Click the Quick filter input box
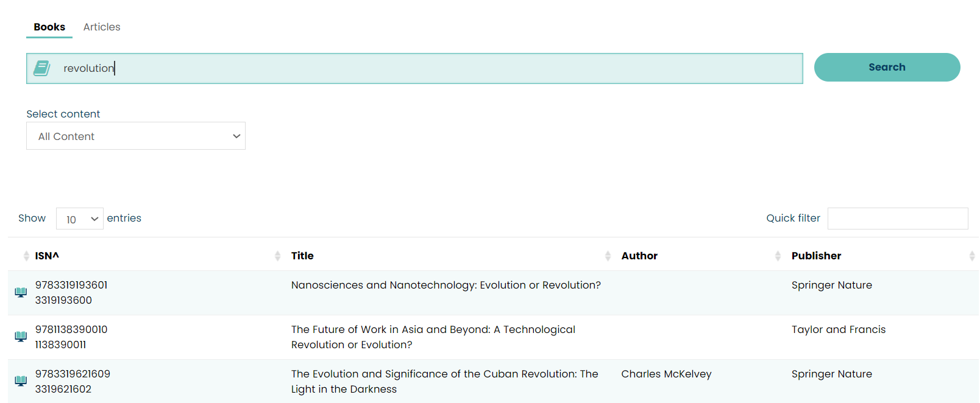The height and width of the screenshot is (403, 980). (897, 219)
